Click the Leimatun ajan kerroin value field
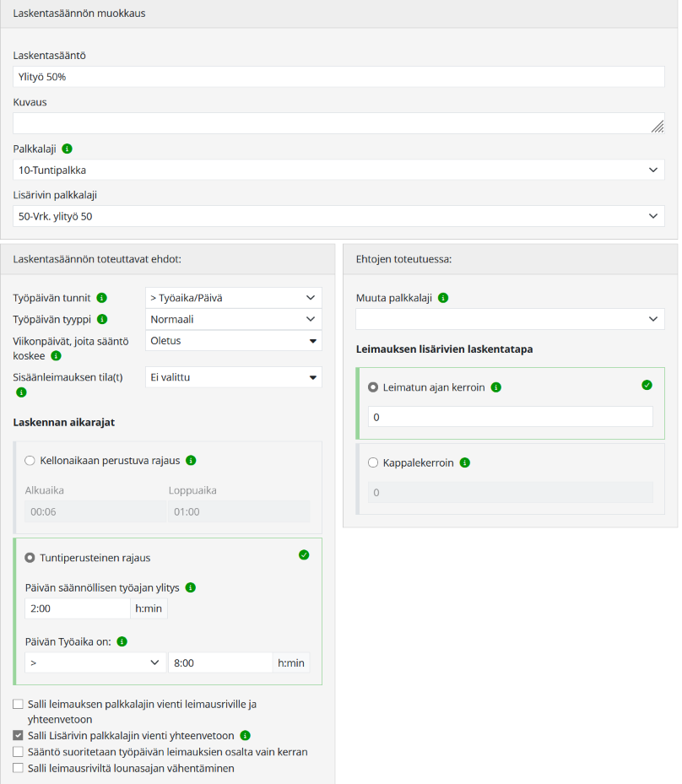This screenshot has height=784, width=682. tap(510, 417)
